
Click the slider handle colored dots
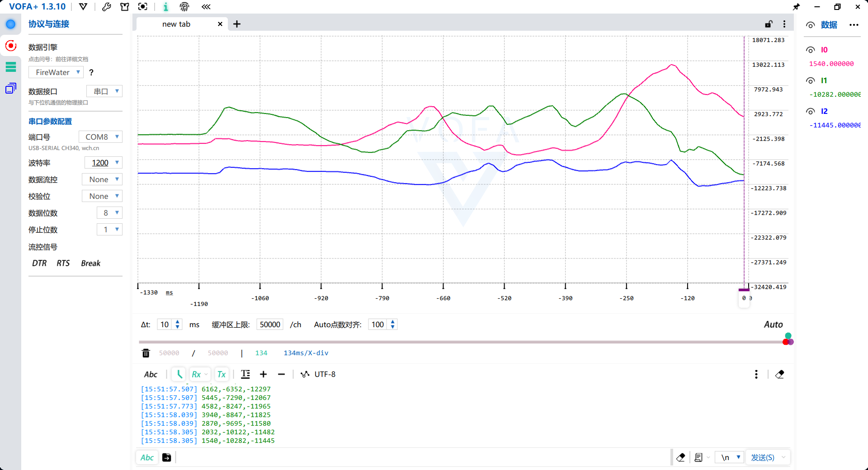click(788, 339)
